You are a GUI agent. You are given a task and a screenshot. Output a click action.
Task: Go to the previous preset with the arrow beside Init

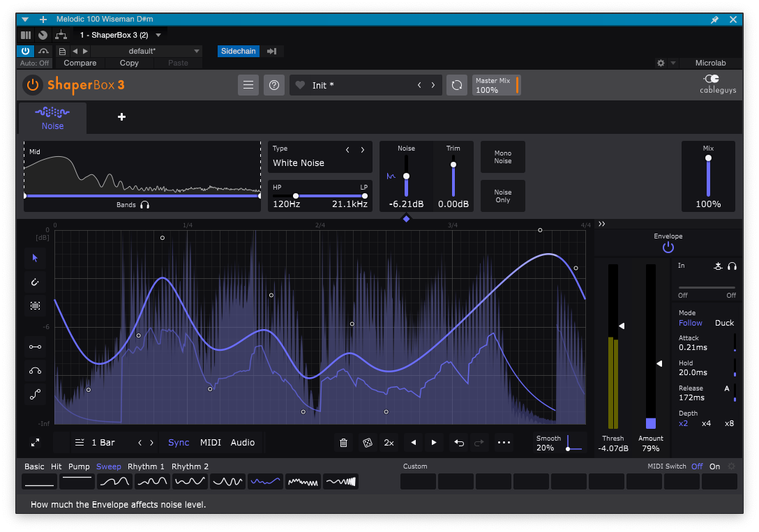[419, 85]
